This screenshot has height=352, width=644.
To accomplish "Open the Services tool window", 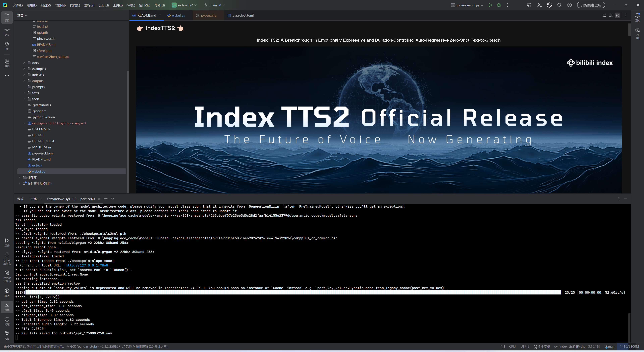I will 7,292.
